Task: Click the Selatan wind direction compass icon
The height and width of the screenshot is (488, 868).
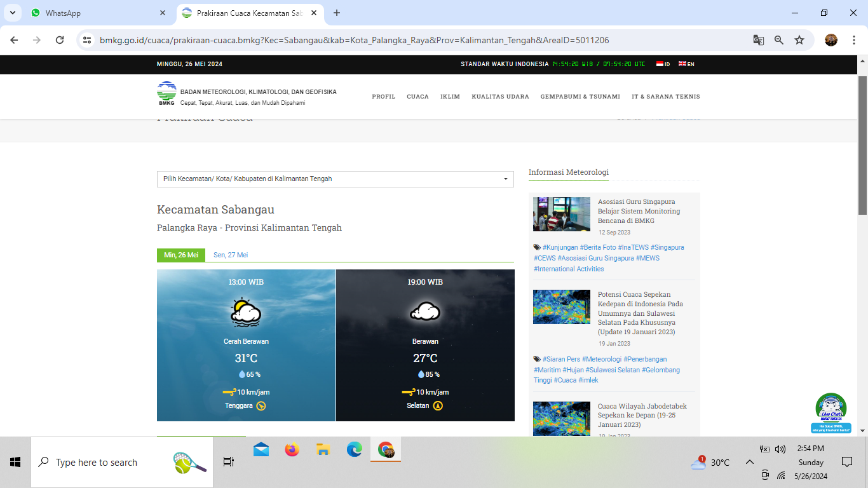Action: pyautogui.click(x=438, y=405)
